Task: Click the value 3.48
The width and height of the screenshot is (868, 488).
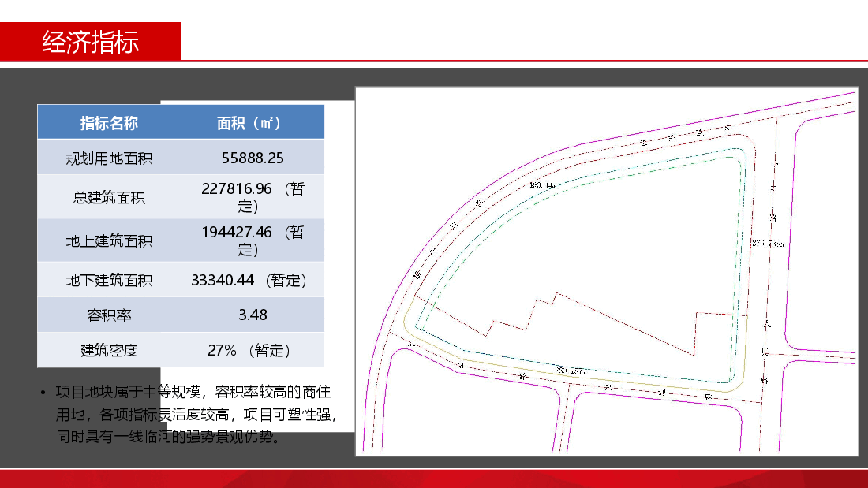Action: pyautogui.click(x=253, y=315)
